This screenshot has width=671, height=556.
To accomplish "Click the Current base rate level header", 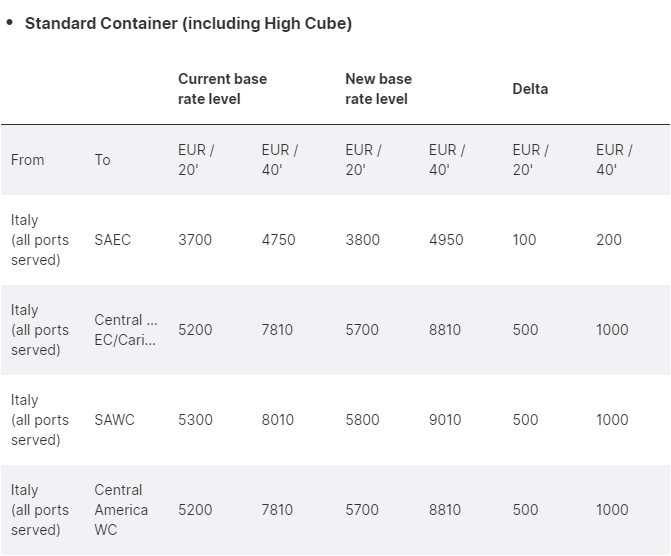I will tap(222, 89).
